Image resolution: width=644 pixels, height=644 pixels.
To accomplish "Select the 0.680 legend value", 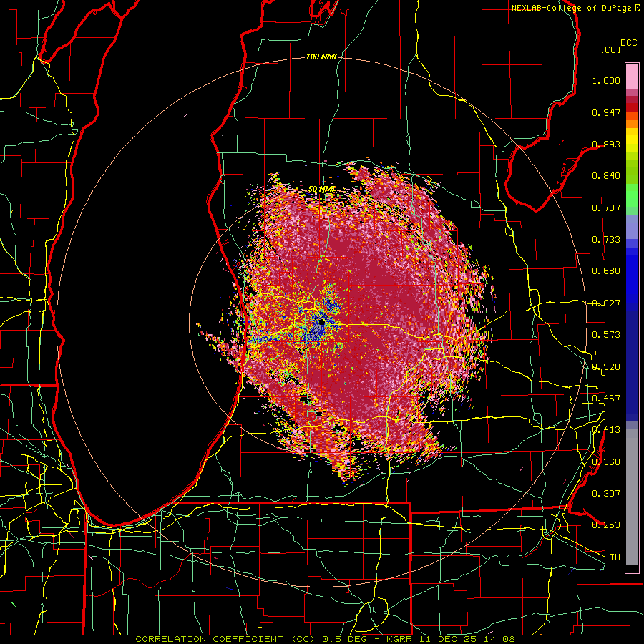I will pyautogui.click(x=606, y=271).
